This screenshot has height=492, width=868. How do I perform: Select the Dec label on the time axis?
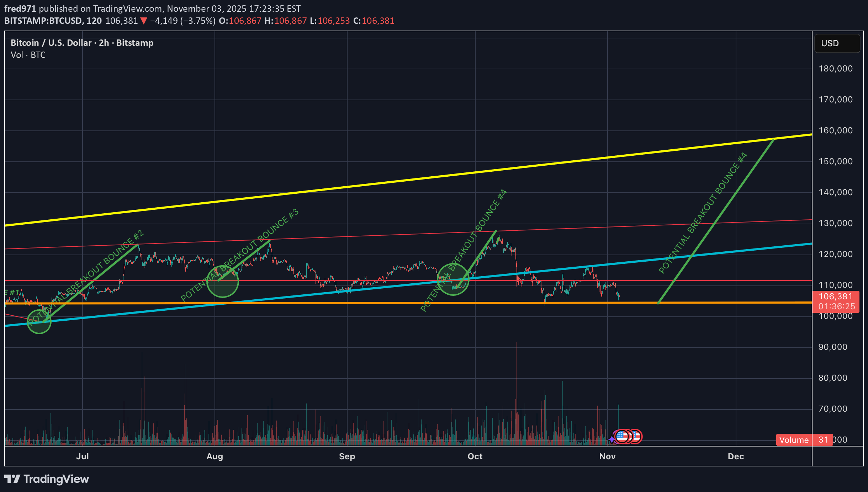[736, 456]
